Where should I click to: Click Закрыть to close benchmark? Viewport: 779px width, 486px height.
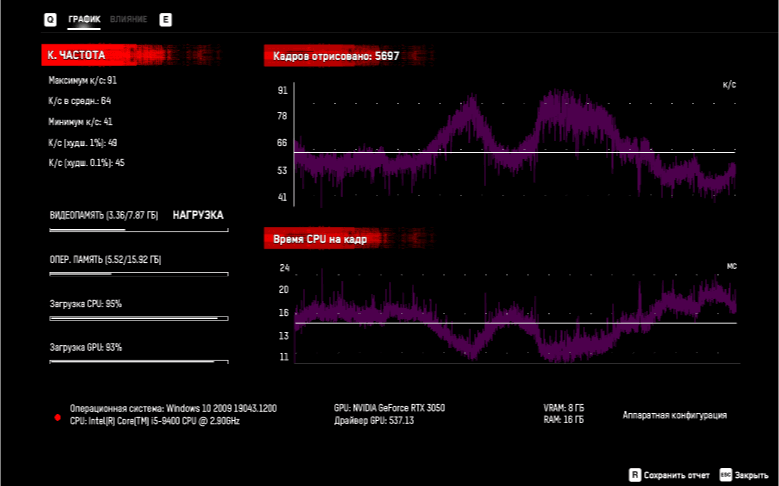click(x=751, y=475)
